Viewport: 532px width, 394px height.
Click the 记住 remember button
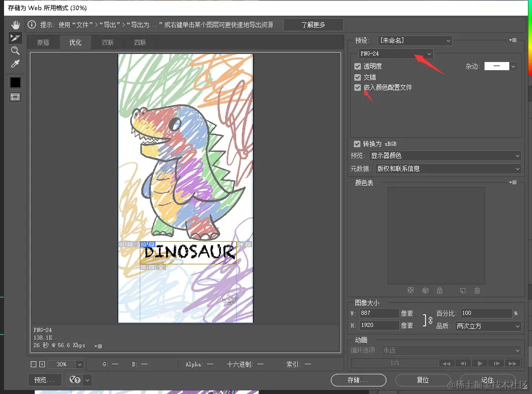(487, 380)
